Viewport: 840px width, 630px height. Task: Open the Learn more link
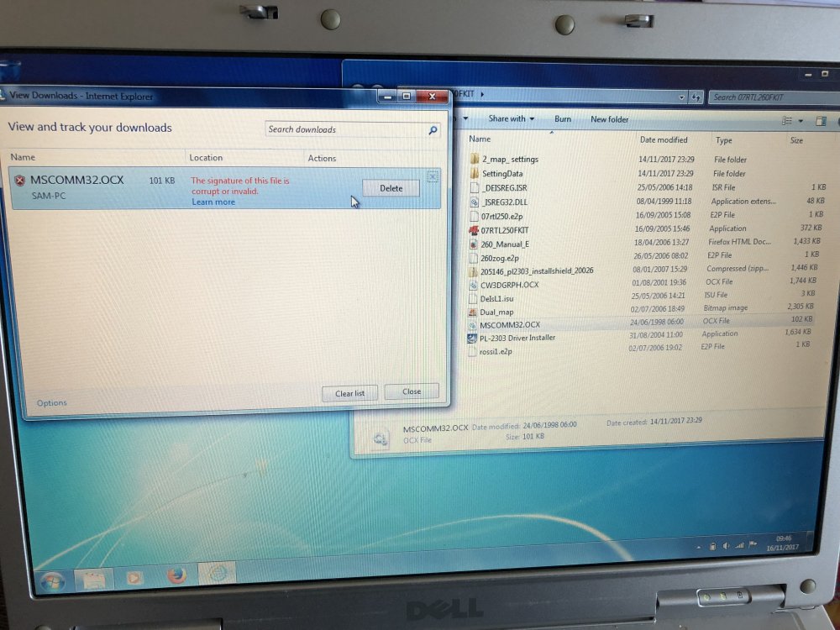213,202
